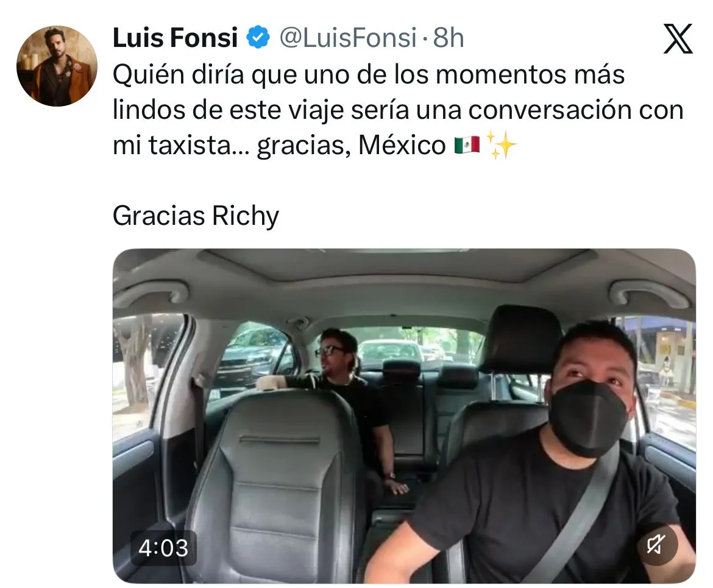Click the "Gracias Richy" text line
Image resolution: width=713 pixels, height=588 pixels.
click(196, 216)
